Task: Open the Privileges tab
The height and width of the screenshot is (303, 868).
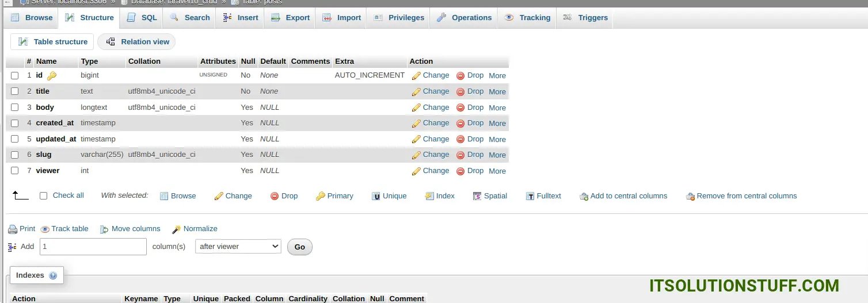Action: [399, 18]
